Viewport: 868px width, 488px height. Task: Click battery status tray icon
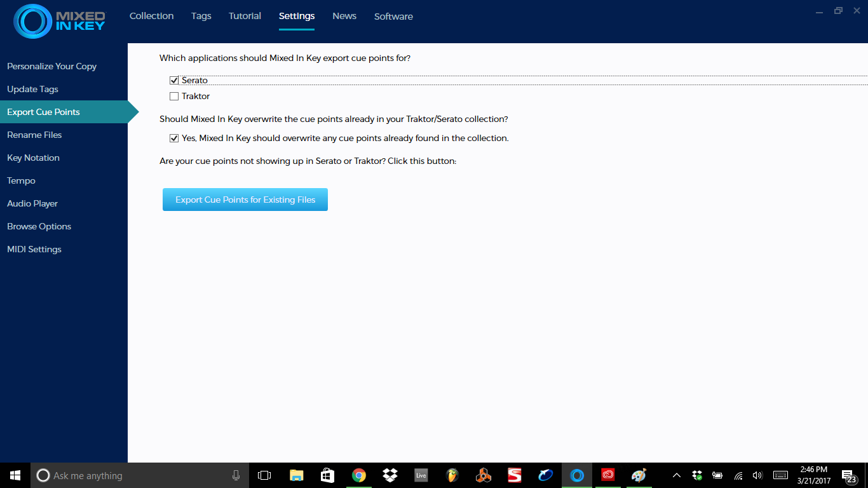(717, 475)
